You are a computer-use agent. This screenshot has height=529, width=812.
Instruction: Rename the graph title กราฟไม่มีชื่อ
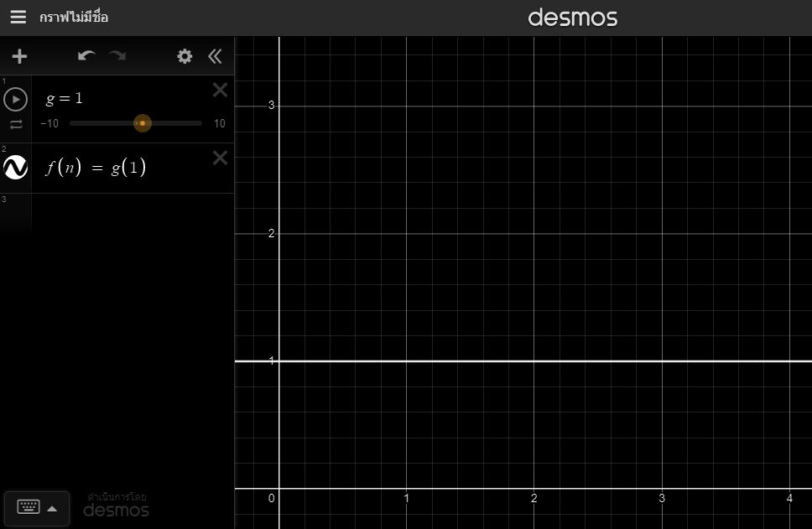tap(74, 18)
